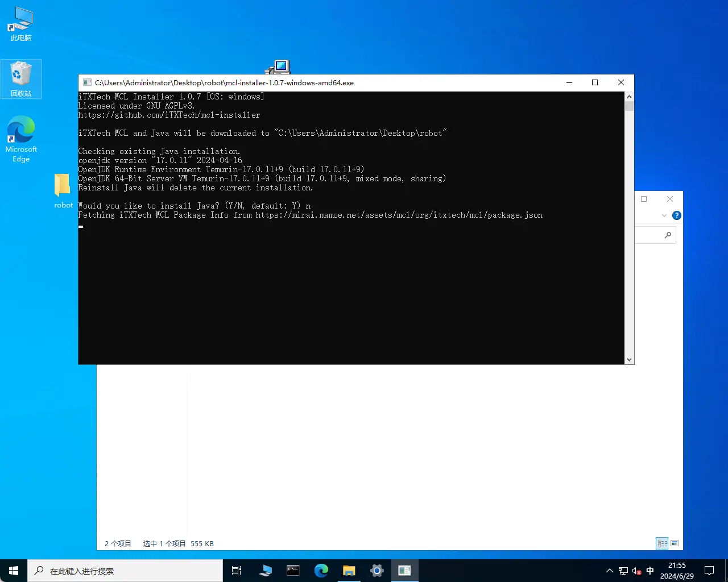The image size is (728, 582).
Task: Switch Explorer to details view
Action: coord(662,543)
